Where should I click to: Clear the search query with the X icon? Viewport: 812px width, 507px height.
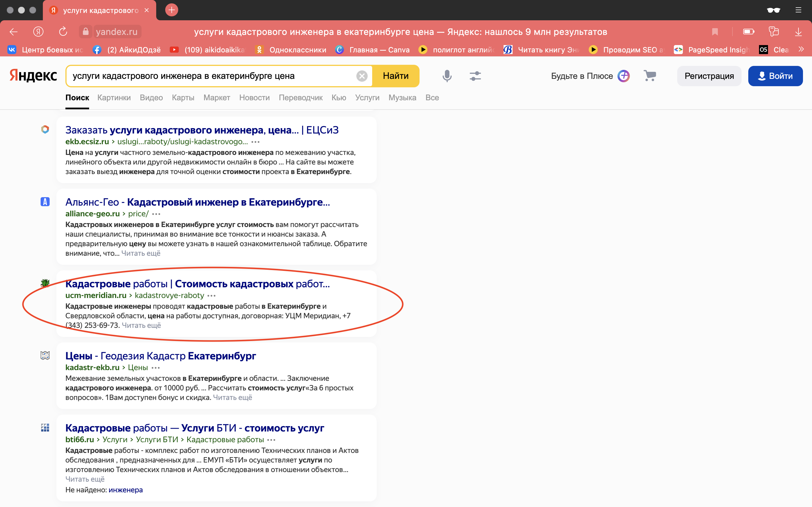(362, 76)
